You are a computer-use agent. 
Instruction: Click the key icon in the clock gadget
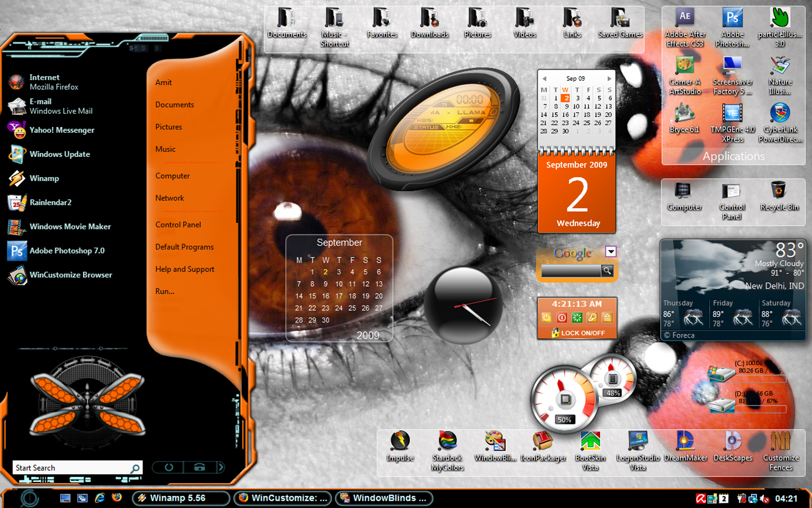pyautogui.click(x=592, y=318)
